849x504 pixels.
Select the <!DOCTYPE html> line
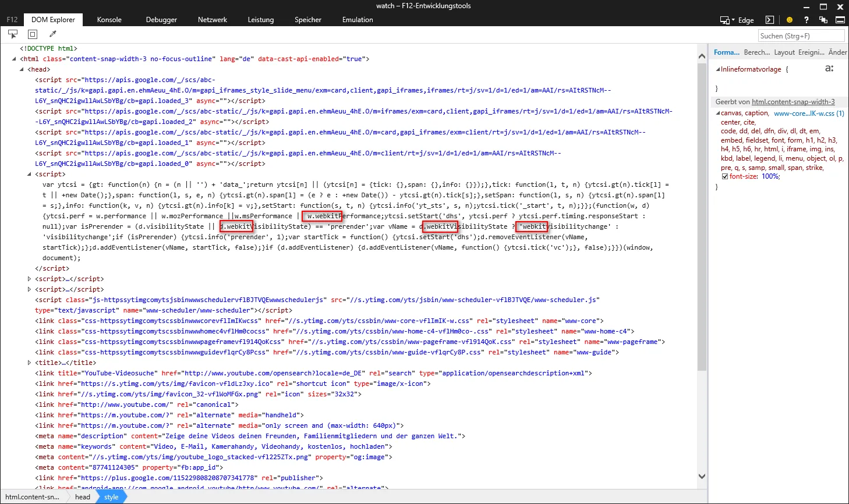click(x=48, y=48)
